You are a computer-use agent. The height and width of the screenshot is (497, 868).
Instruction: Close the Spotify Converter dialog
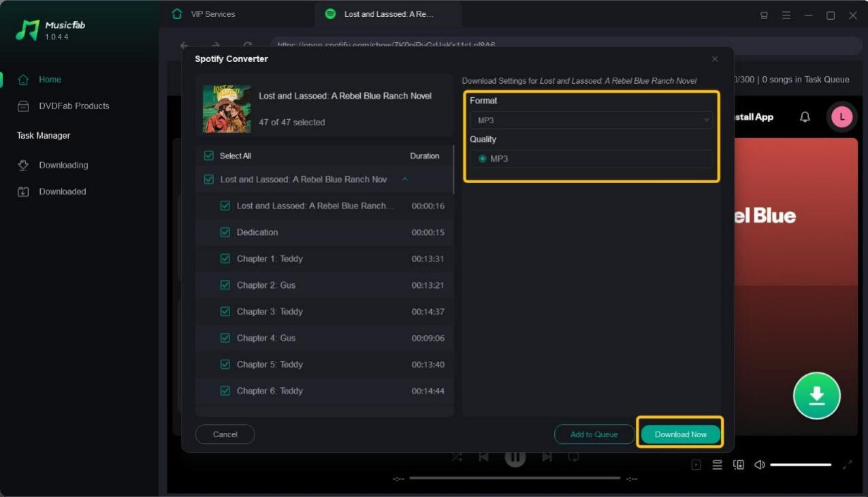715,59
